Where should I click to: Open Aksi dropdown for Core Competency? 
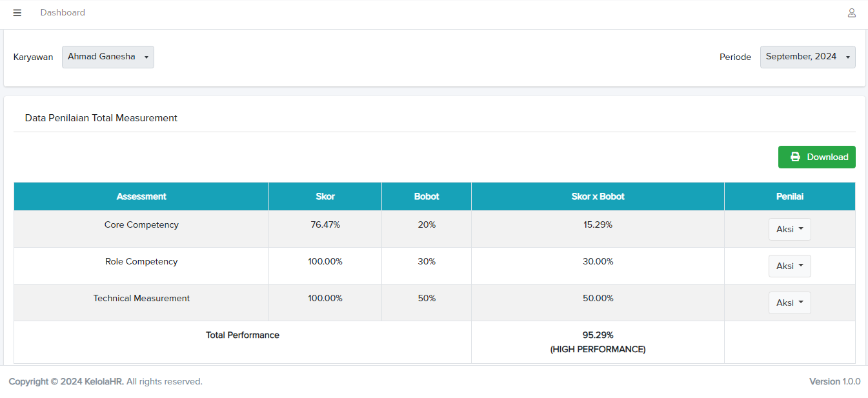click(789, 229)
